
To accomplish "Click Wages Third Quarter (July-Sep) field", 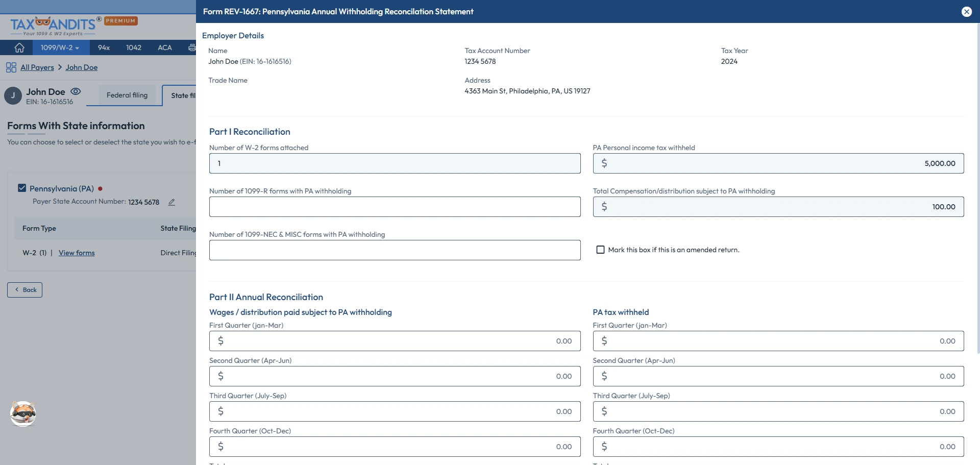I will point(395,411).
